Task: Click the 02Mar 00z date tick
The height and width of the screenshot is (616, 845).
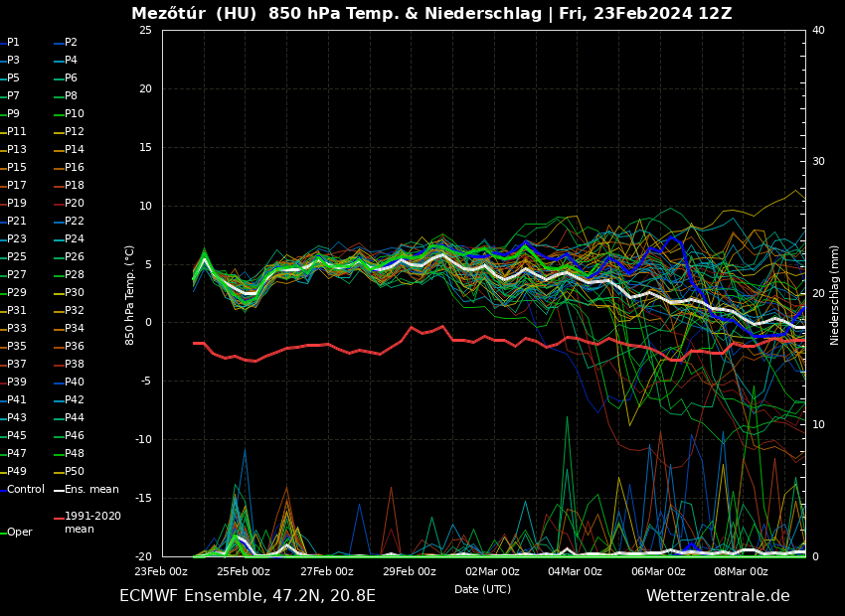Action: pos(492,571)
